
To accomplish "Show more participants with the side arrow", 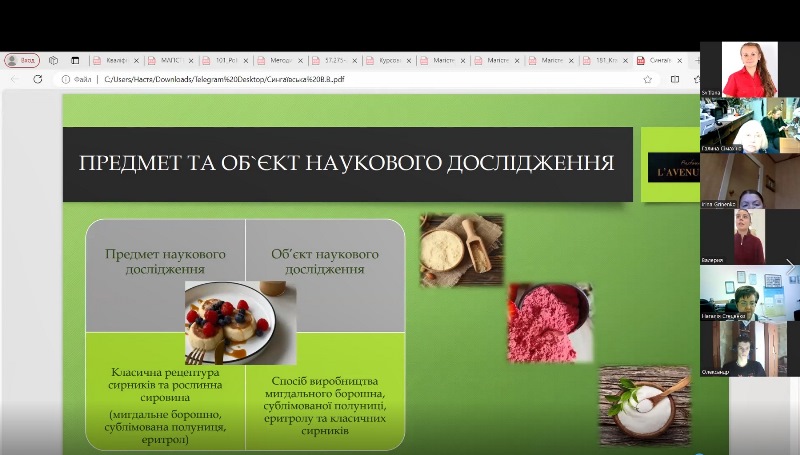I will (x=791, y=266).
